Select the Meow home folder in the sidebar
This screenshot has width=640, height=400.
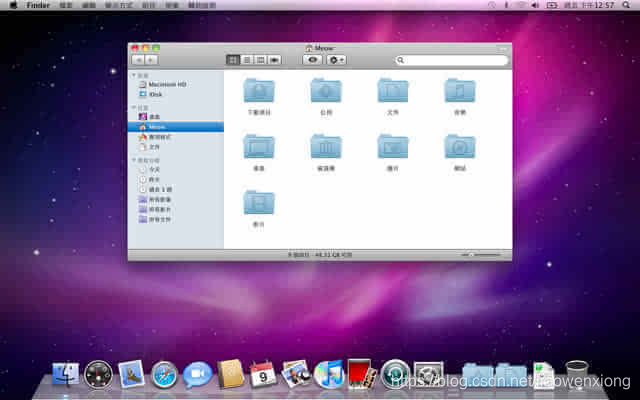pos(176,127)
